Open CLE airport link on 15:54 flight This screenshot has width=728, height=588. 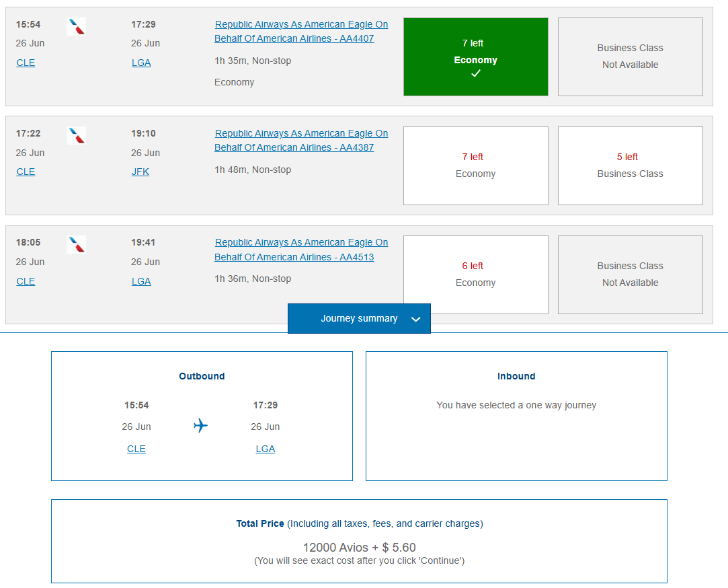point(26,63)
